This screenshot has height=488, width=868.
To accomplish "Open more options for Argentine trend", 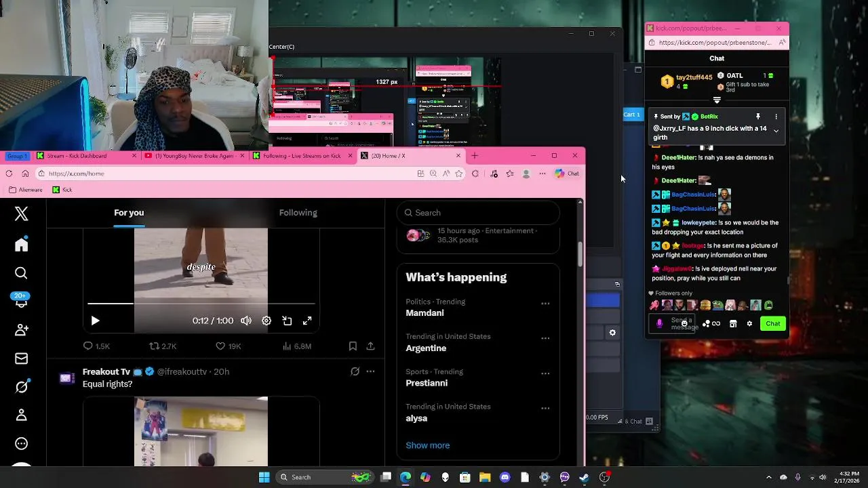I will [545, 338].
